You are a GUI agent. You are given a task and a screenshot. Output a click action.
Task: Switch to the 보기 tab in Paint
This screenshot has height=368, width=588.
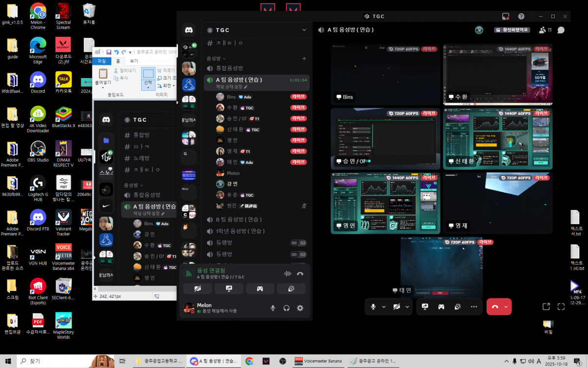tap(134, 61)
